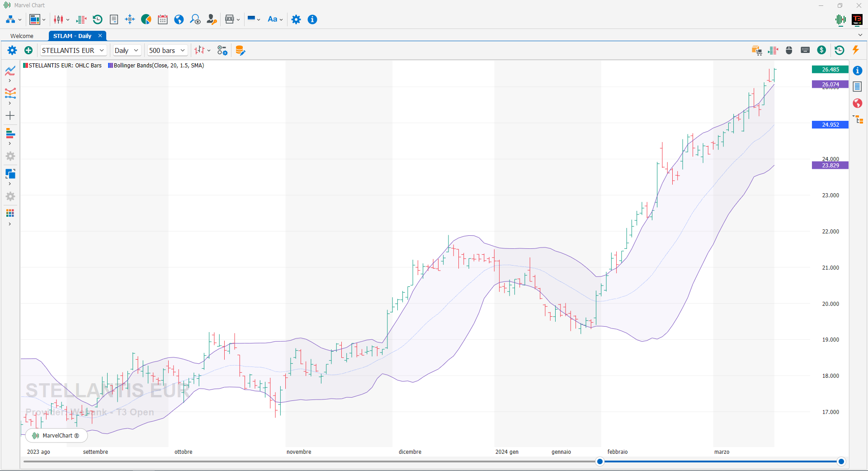Click the orange lightning bolt icon
Viewport: 868px width, 471px height.
855,50
